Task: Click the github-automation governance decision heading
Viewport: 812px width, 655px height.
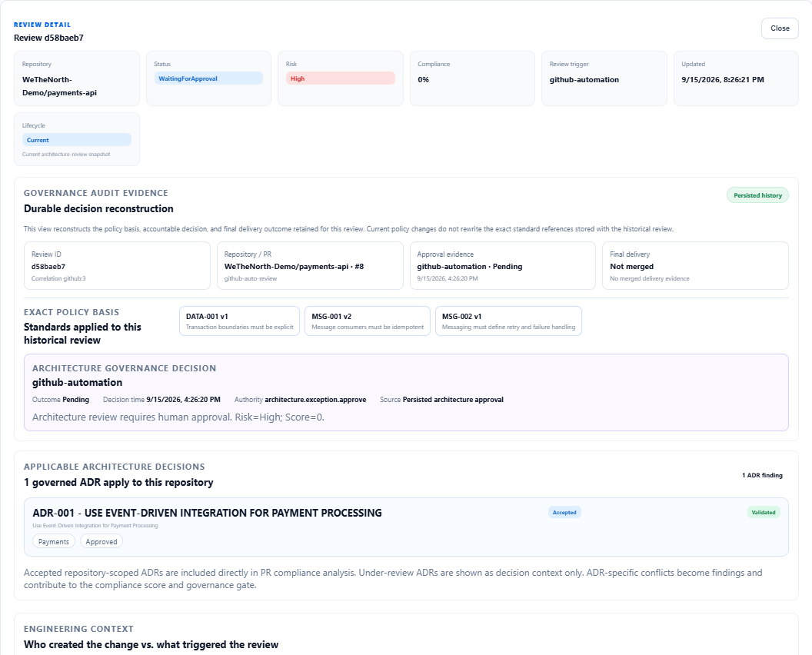Action: click(77, 383)
